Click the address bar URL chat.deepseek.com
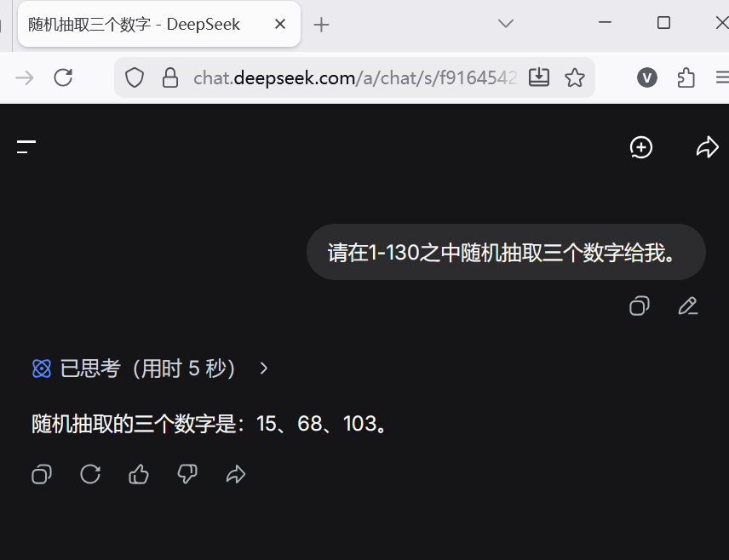Image resolution: width=729 pixels, height=560 pixels. pos(355,77)
